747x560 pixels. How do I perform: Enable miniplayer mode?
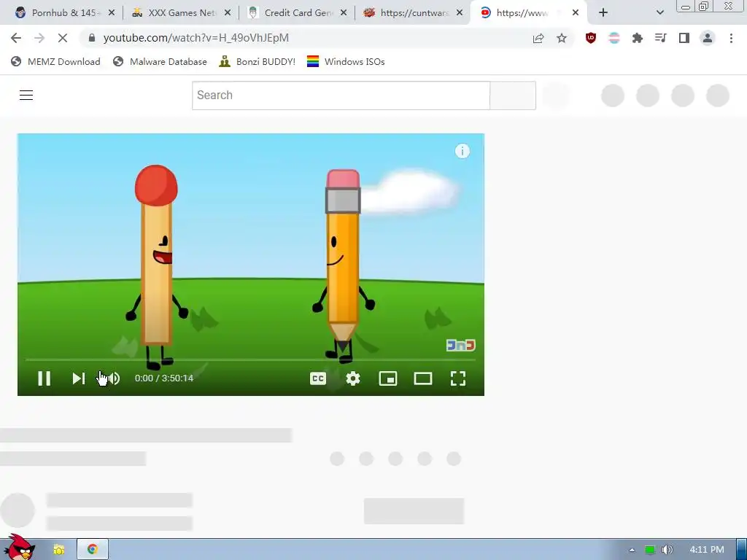click(x=388, y=378)
